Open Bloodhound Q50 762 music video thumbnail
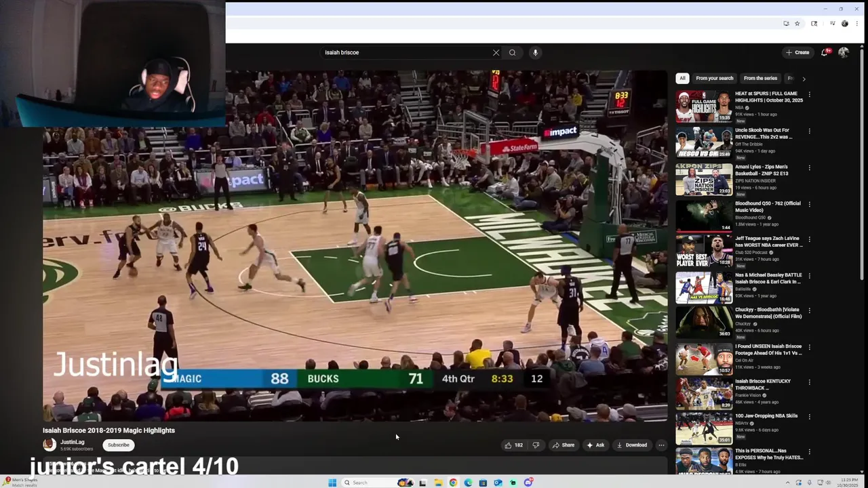 click(x=704, y=216)
